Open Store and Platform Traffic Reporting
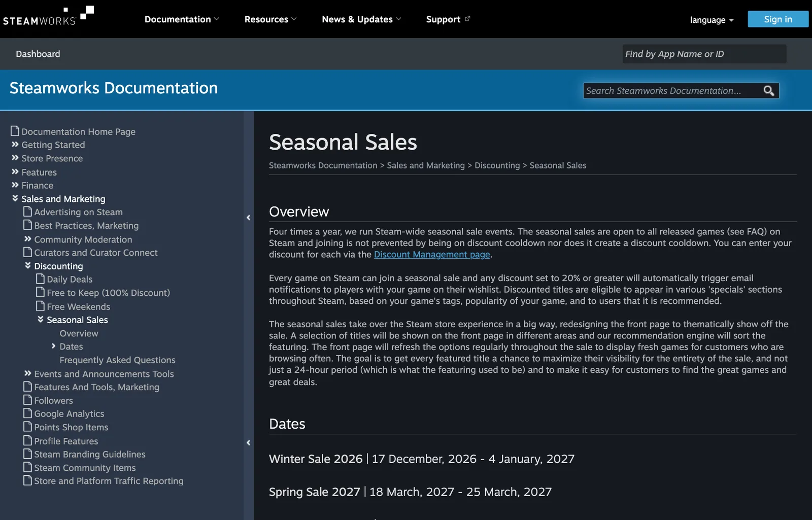Viewport: 812px width, 520px height. 109,481
